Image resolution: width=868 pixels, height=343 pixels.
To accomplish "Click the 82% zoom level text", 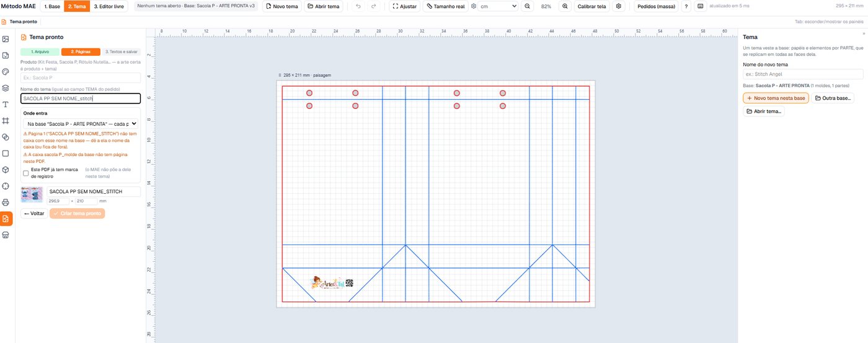I will pos(546,6).
